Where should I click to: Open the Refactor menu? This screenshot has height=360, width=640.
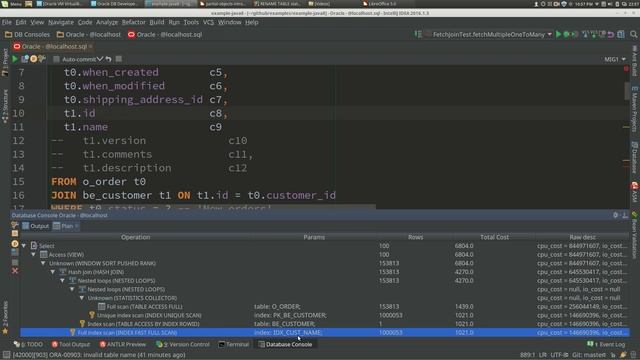tap(133, 22)
